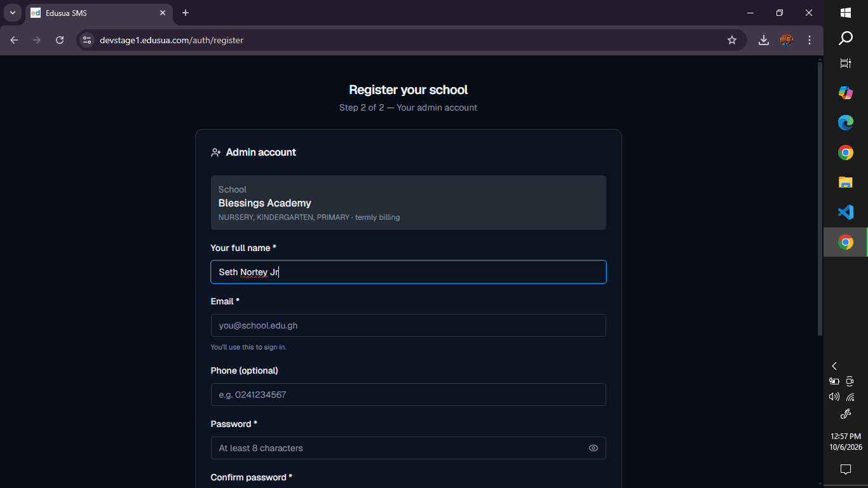Click the Windows Start icon
Image resolution: width=868 pixels, height=488 pixels.
click(x=846, y=13)
